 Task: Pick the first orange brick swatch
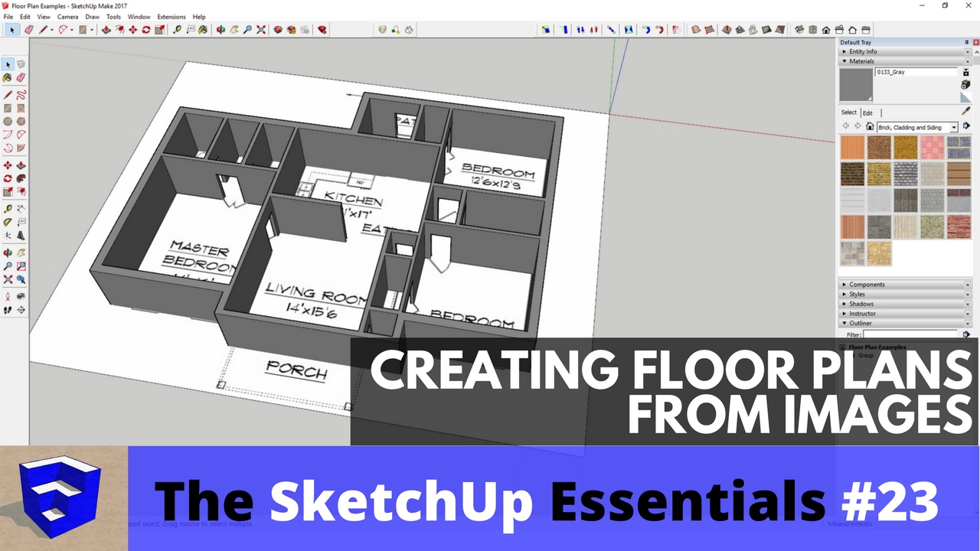coord(852,147)
